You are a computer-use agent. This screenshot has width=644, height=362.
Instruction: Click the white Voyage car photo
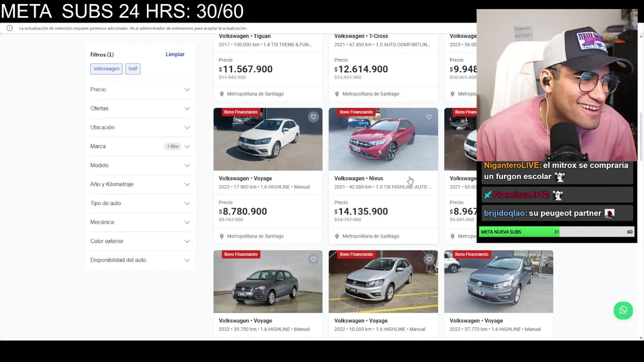[268, 139]
